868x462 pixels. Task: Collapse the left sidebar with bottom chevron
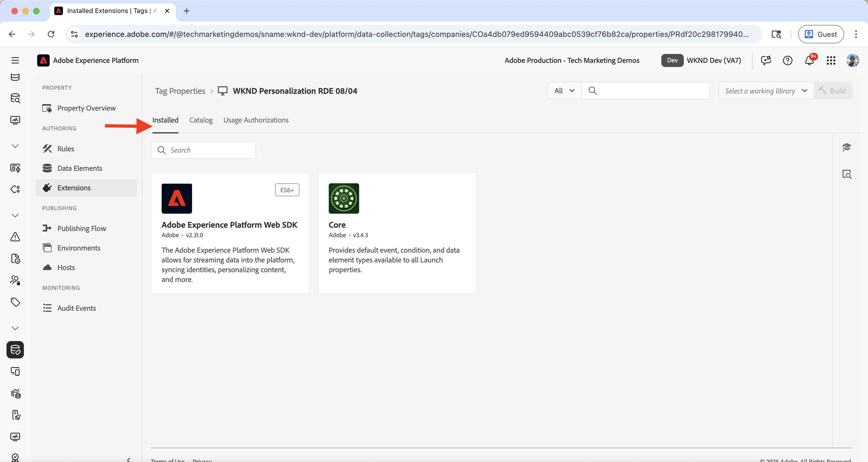click(x=129, y=459)
